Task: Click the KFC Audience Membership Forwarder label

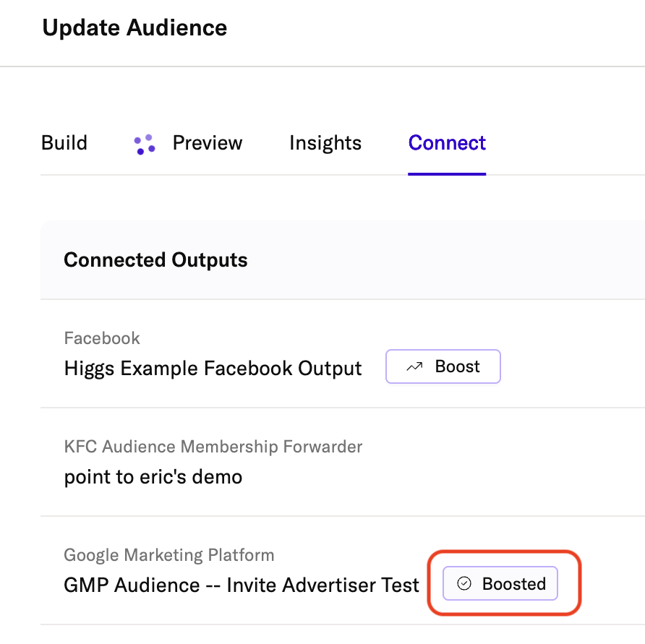Action: [213, 447]
